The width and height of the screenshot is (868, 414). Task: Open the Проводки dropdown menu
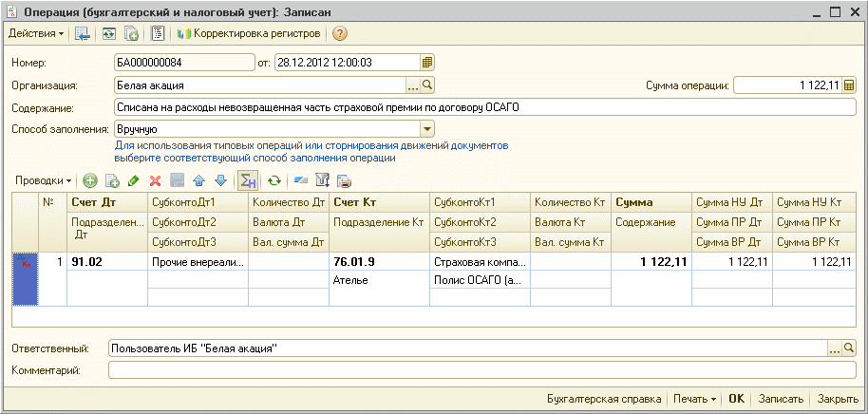pyautogui.click(x=44, y=180)
